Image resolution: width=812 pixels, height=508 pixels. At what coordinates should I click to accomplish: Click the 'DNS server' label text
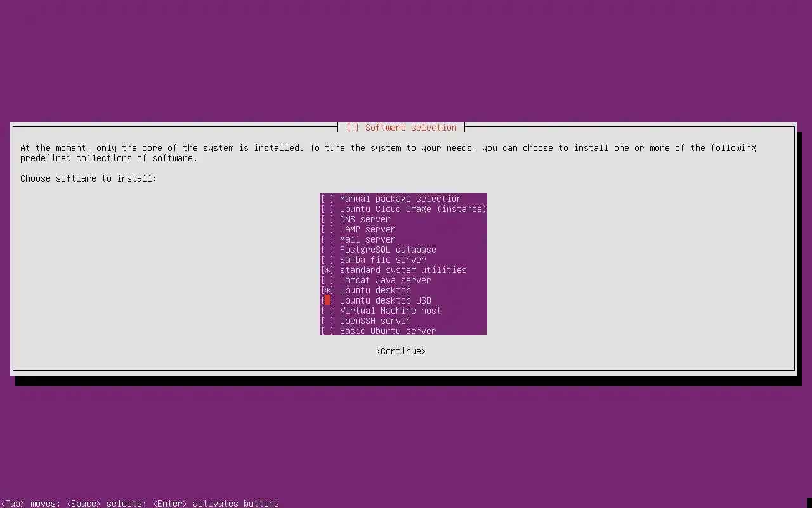tap(365, 219)
